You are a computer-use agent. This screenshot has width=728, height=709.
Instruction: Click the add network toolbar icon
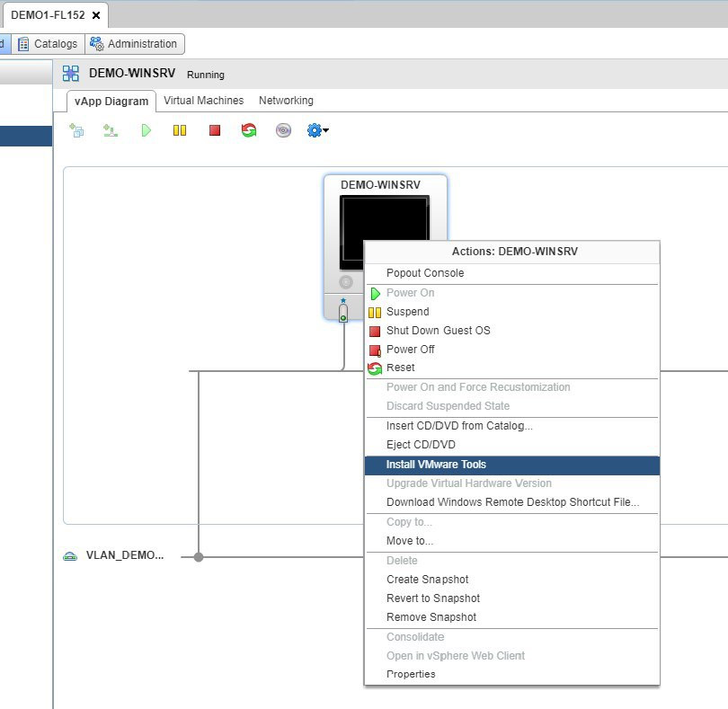[x=111, y=130]
